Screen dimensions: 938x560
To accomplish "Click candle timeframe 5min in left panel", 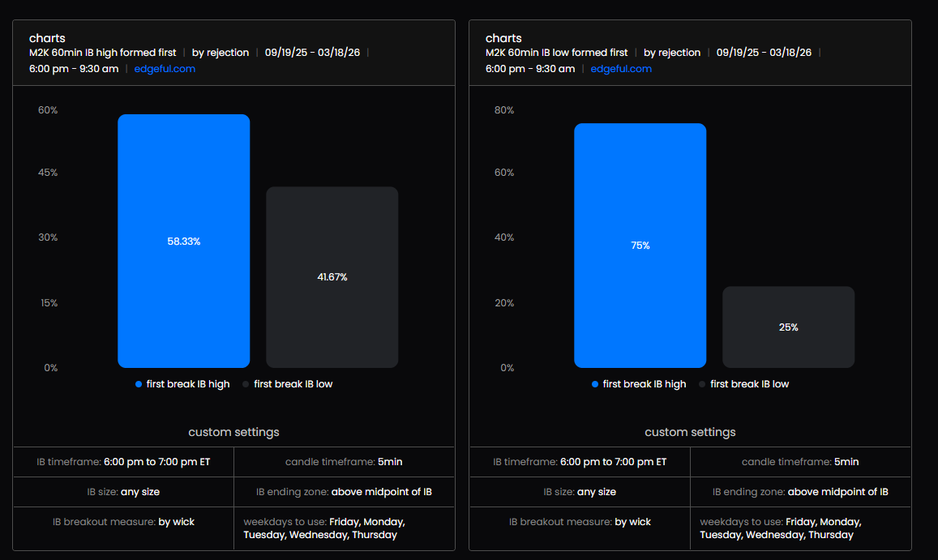I will coord(344,462).
